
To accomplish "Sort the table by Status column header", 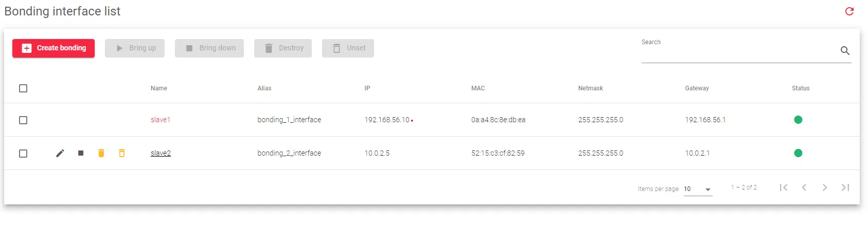I will point(801,88).
